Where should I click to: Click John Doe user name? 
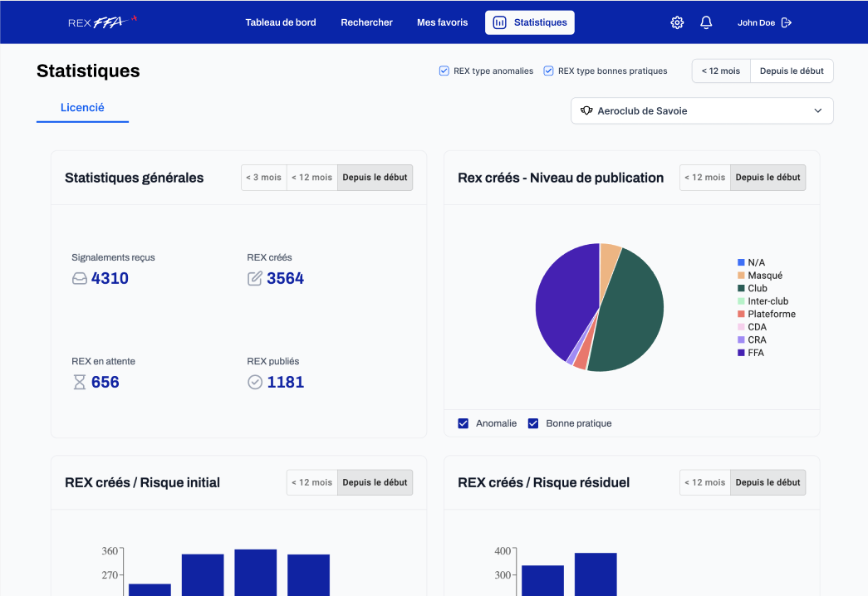coord(756,22)
